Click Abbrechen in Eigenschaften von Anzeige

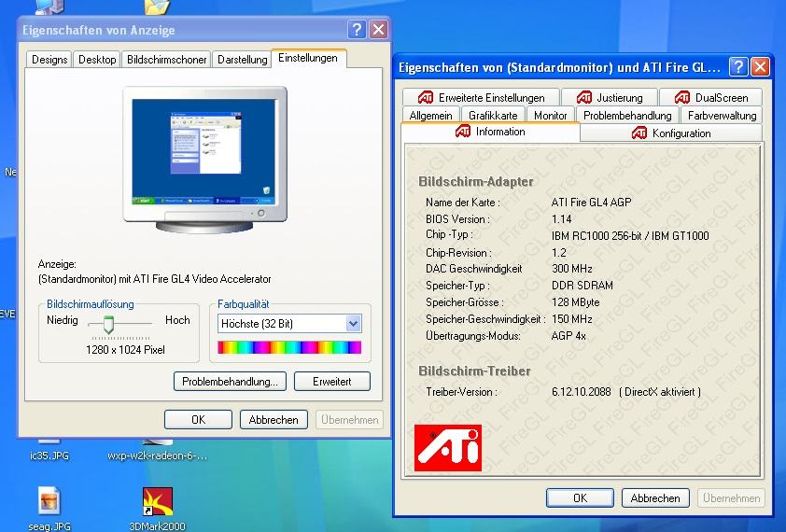point(274,420)
